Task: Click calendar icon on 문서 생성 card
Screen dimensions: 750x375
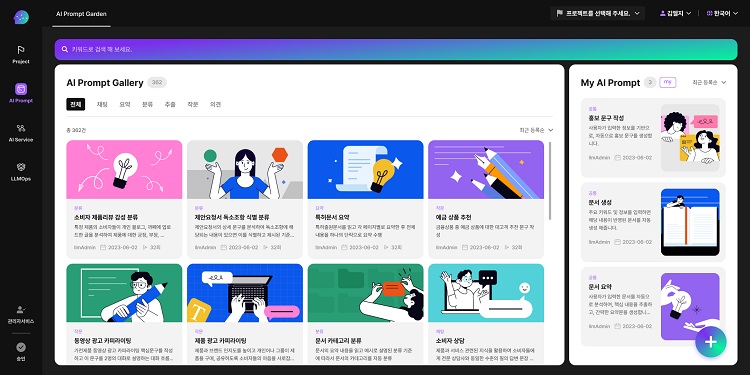Action: pos(618,242)
